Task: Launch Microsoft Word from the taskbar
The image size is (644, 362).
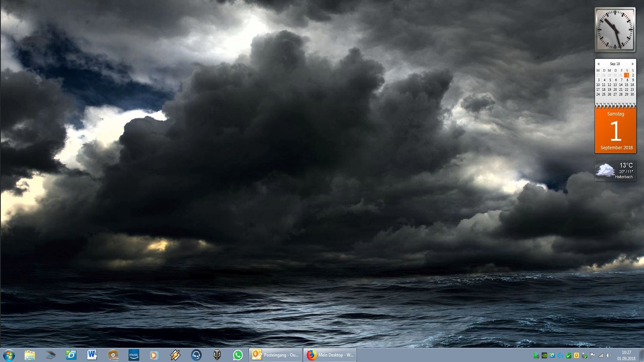Action: point(92,355)
